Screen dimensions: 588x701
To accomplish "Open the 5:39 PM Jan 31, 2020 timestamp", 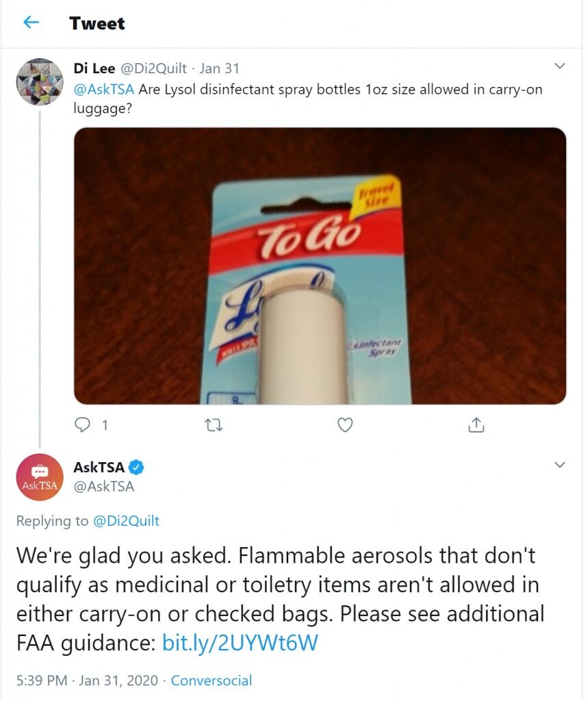I will 87,680.
